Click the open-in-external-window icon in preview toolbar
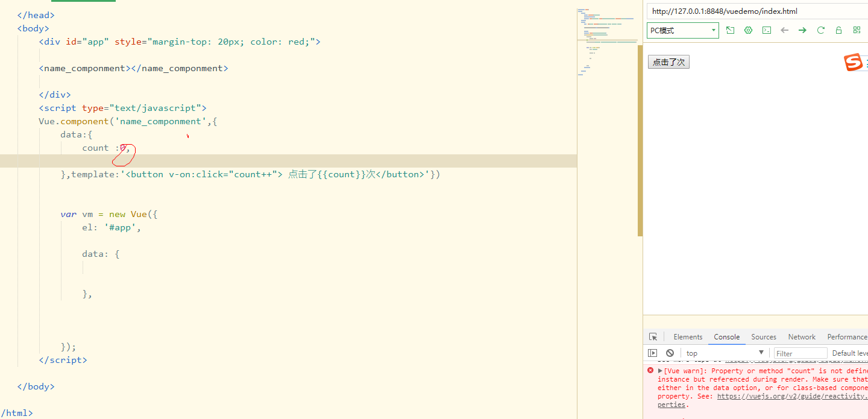868x419 pixels. (x=730, y=30)
